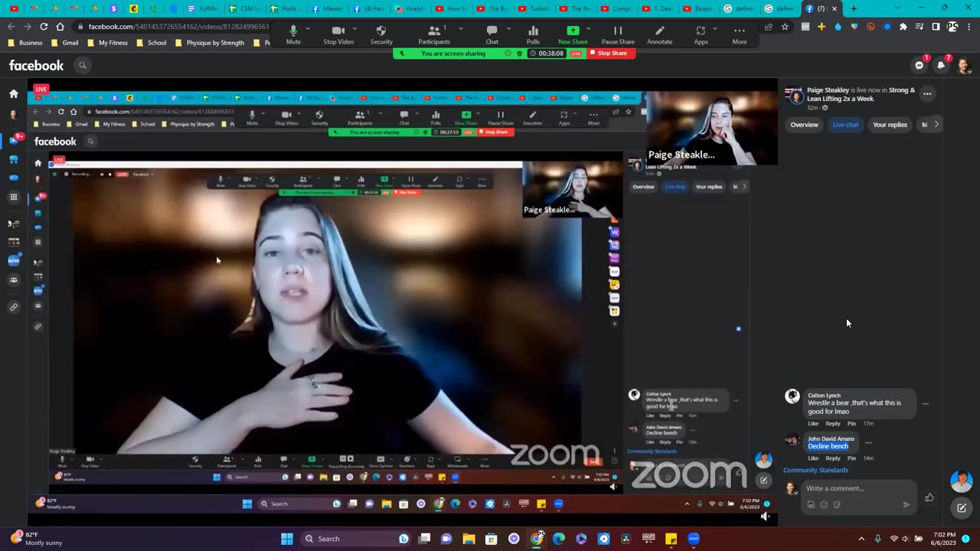Expand the Zoom Apps options arrow
Screen dimensions: 980x551
(x=717, y=29)
